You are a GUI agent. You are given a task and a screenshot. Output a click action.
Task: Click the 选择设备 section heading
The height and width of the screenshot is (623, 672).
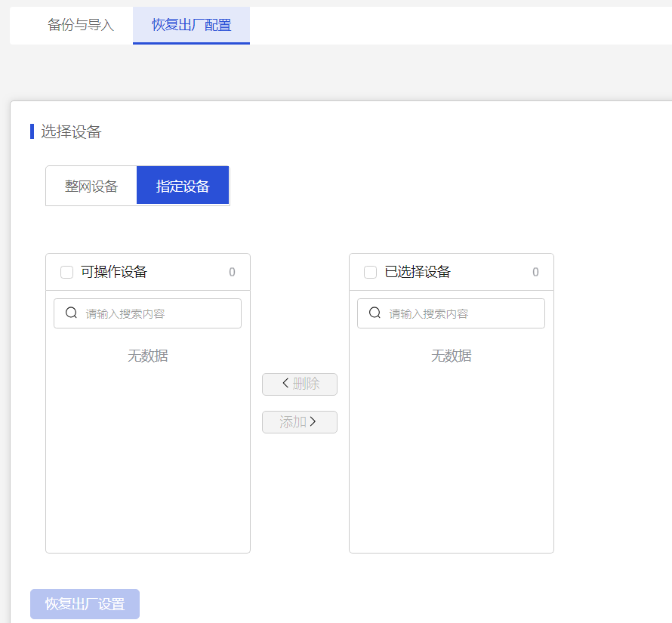point(71,132)
